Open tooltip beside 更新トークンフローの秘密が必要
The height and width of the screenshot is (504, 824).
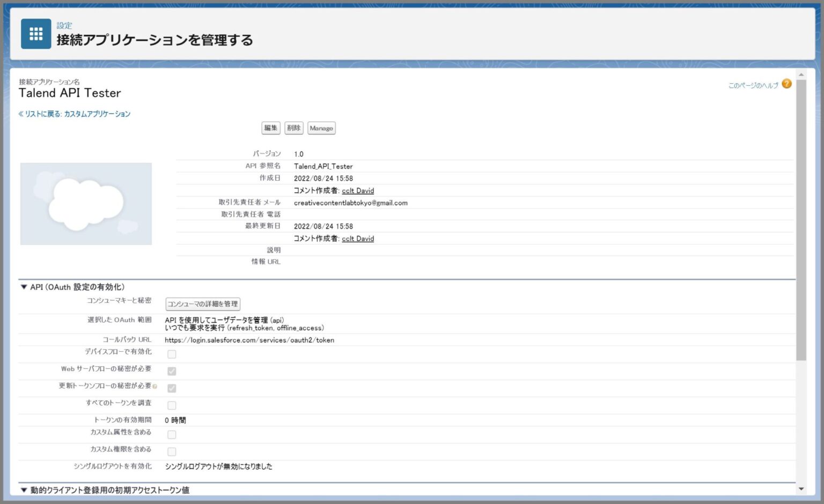coord(156,386)
